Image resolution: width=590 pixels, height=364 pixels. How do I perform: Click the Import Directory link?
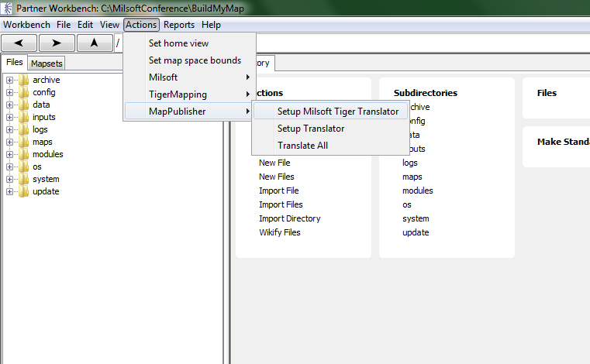pos(290,218)
